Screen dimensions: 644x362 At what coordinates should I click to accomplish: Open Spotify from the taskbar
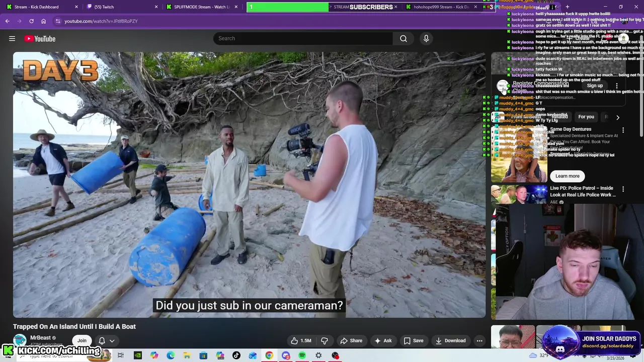[302, 355]
